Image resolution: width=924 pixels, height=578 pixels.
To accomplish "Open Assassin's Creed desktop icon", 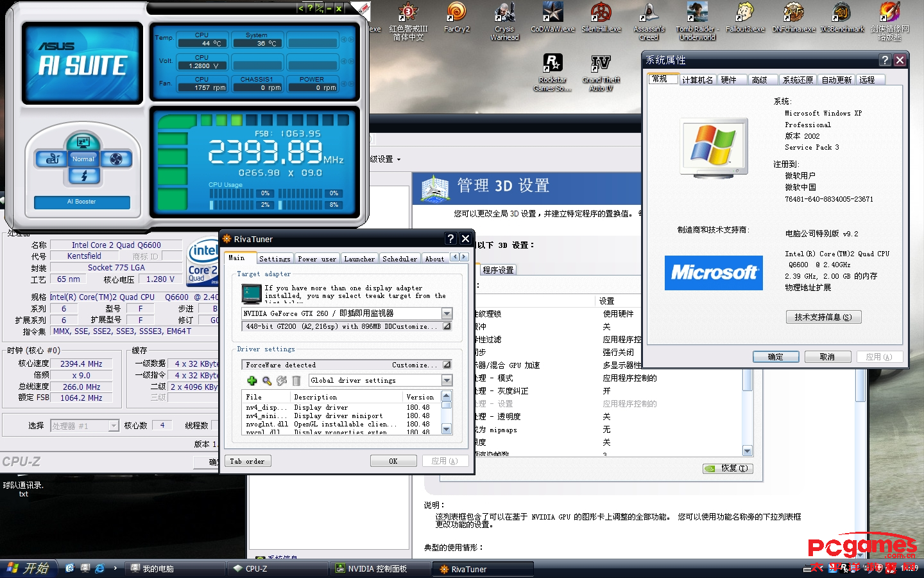I will pos(649,21).
